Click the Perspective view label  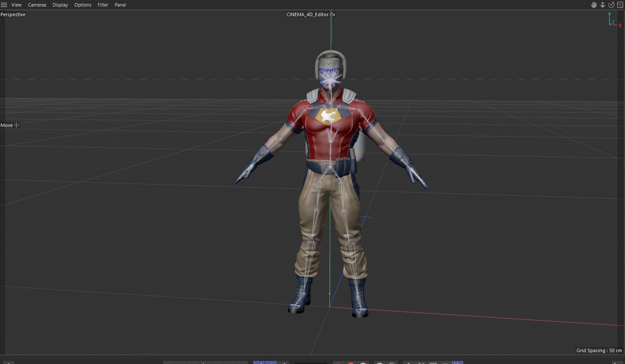[x=13, y=15]
